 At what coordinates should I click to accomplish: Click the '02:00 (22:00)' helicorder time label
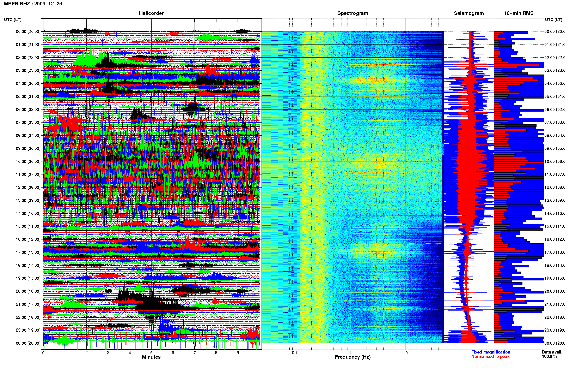28,58
